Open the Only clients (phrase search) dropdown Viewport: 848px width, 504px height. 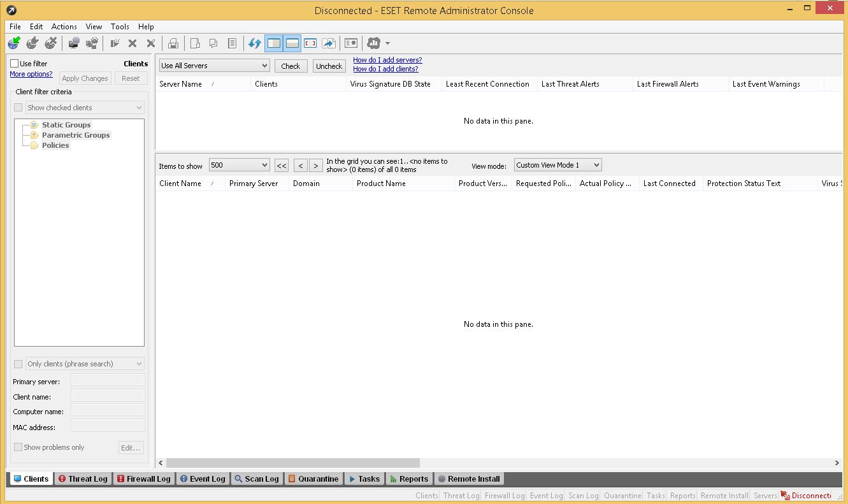[x=85, y=364]
